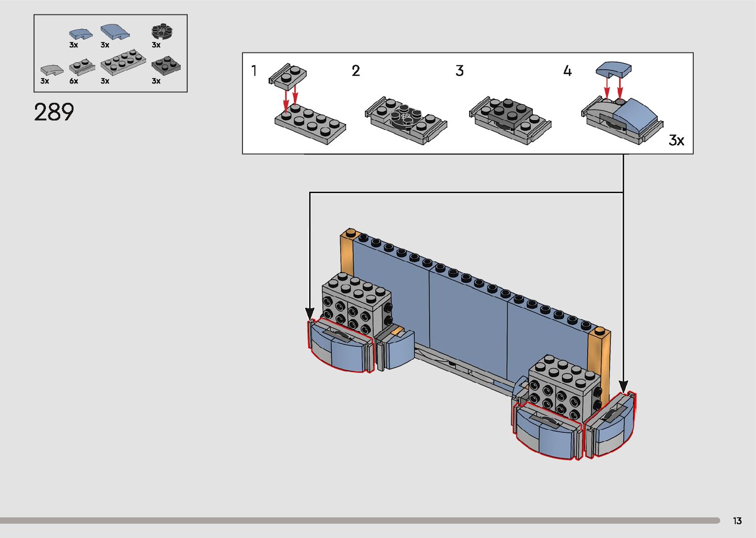Click the center blue wall panel
Viewport: 756px width, 538px height.
(468, 321)
